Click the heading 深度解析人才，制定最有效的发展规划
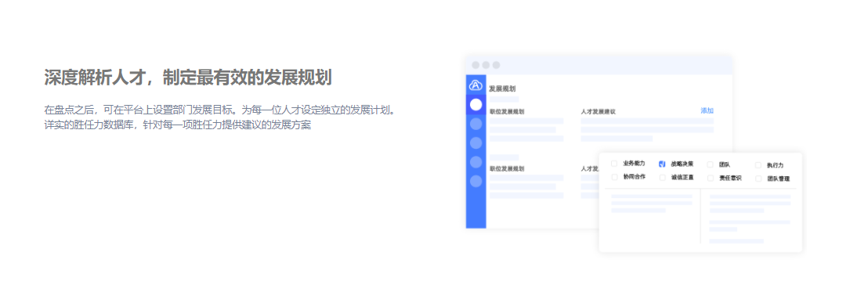Image resolution: width=868 pixels, height=296 pixels. click(x=188, y=78)
